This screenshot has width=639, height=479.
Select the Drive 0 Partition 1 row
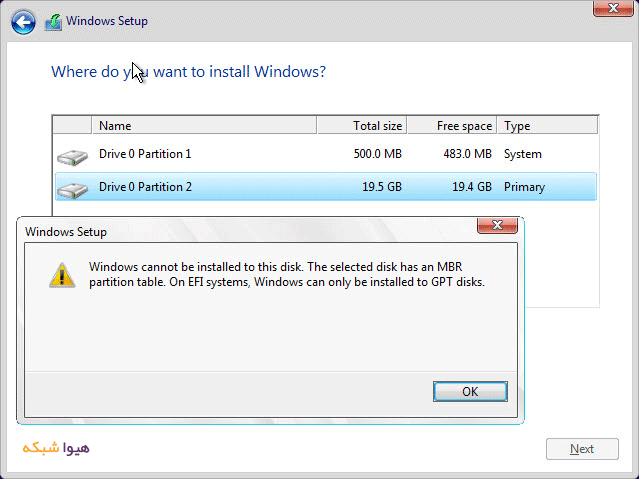pyautogui.click(x=145, y=154)
